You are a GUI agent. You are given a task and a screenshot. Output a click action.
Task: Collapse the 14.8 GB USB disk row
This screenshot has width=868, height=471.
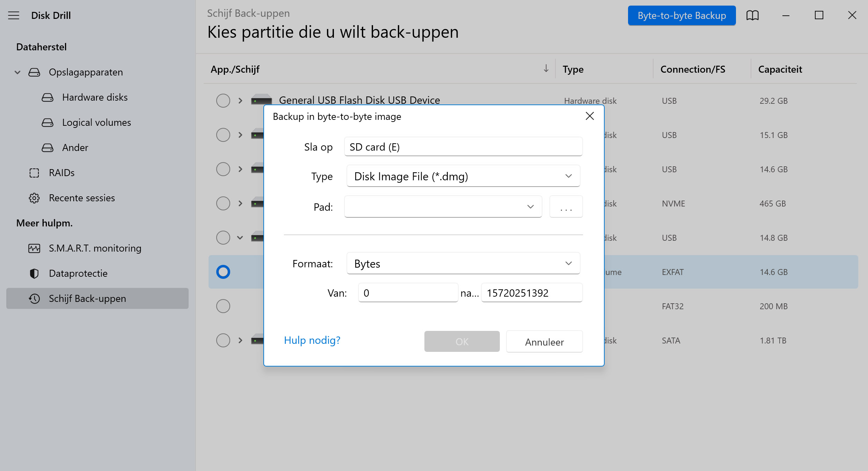click(x=240, y=238)
